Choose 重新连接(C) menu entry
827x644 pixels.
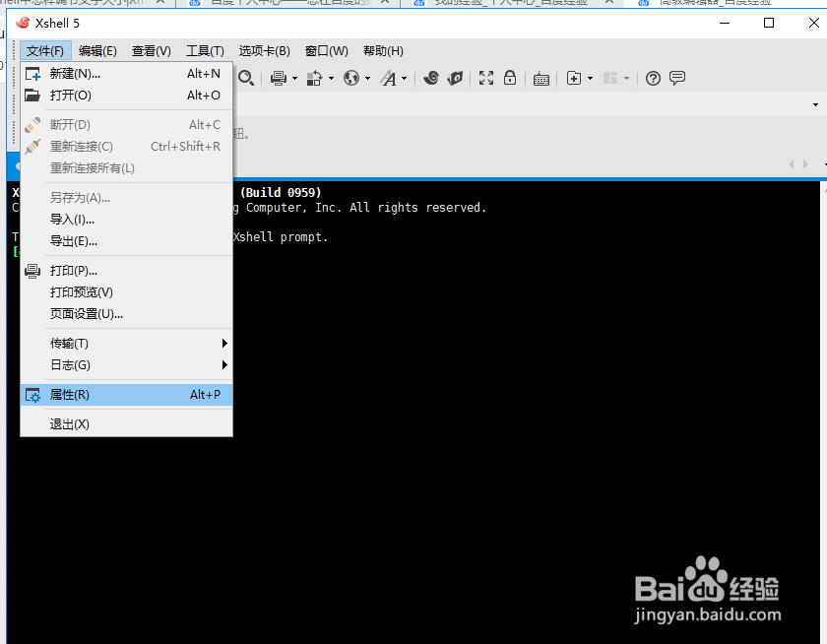tap(127, 147)
